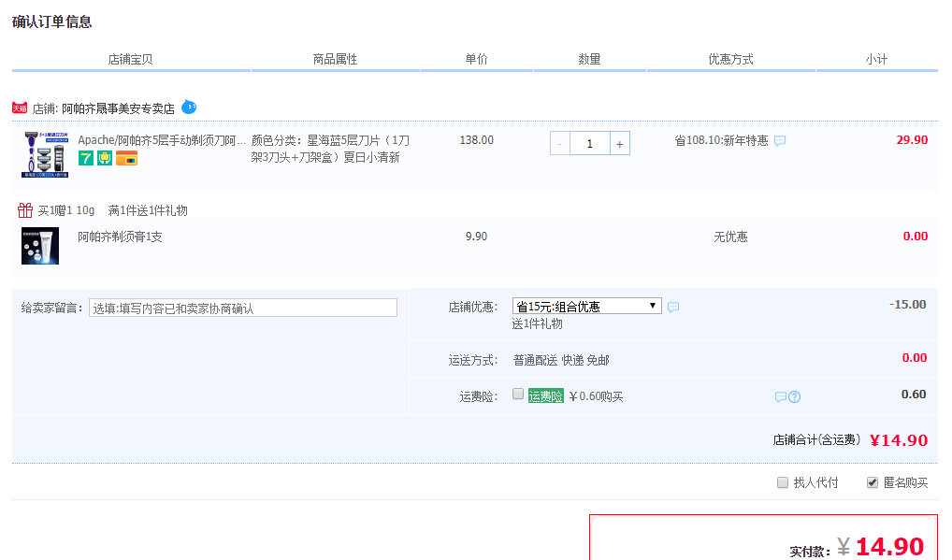Click the red 29.90 subtotal
The image size is (952, 560).
pos(912,140)
